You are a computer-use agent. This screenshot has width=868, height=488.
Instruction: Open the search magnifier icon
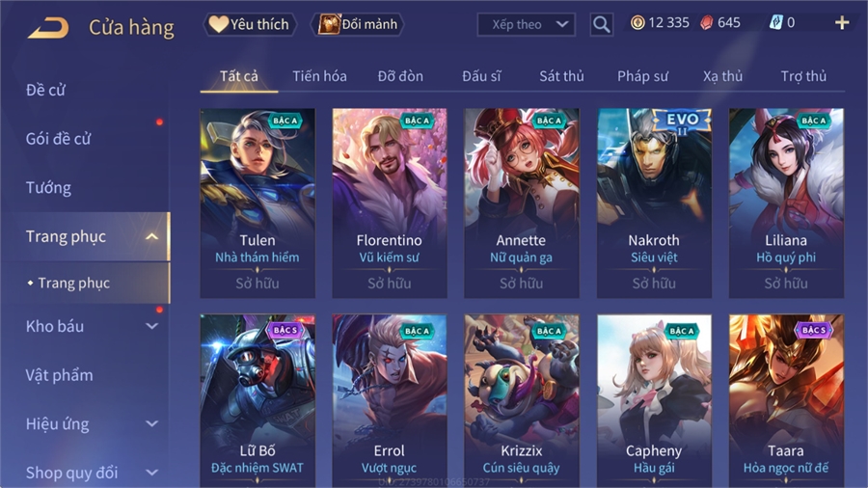tap(601, 24)
